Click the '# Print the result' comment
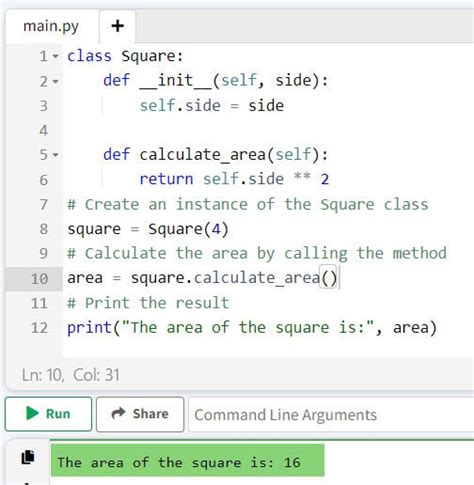474x485 pixels. coord(148,303)
